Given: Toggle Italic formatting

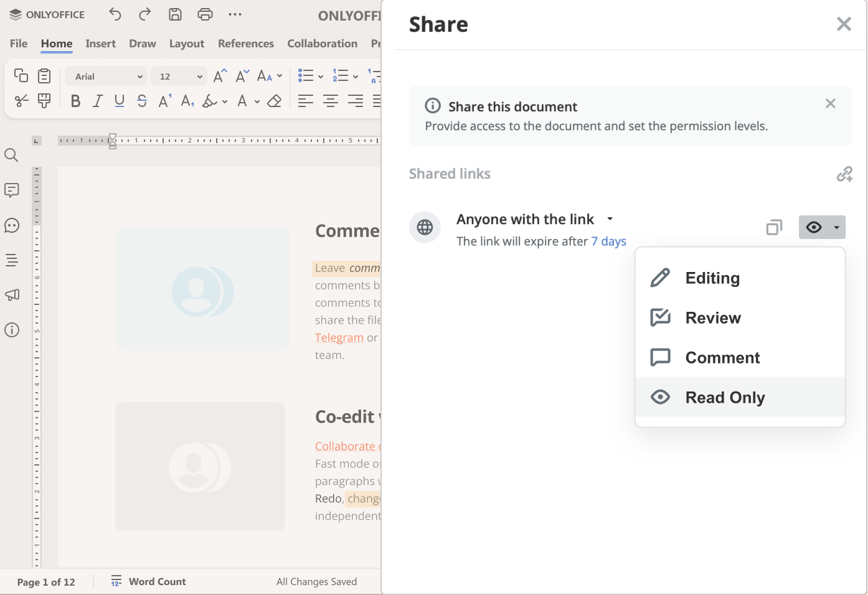Looking at the screenshot, I should [98, 101].
